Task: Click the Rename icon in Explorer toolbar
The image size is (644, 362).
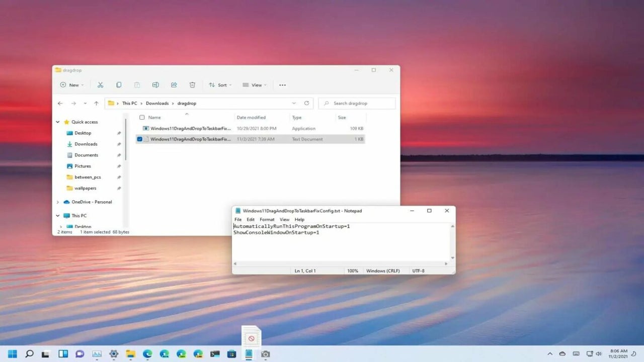Action: click(155, 85)
